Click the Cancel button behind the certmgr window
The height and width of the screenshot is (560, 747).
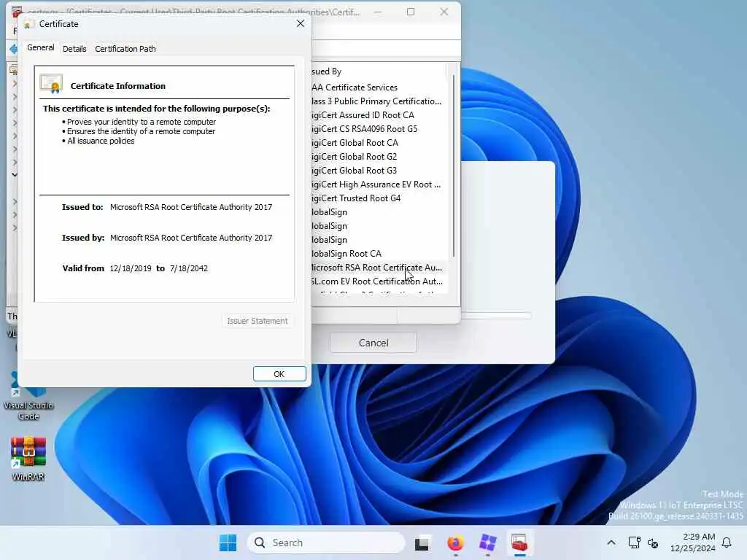(373, 343)
